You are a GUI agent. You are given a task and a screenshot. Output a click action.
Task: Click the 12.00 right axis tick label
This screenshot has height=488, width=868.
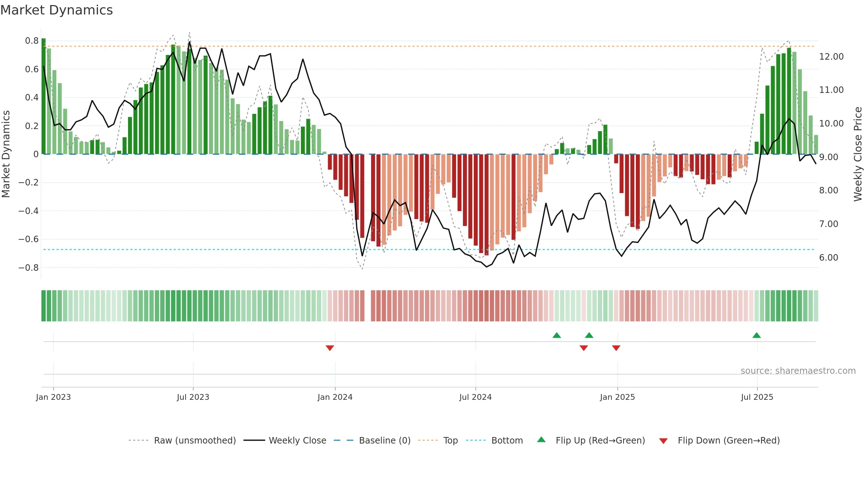831,56
